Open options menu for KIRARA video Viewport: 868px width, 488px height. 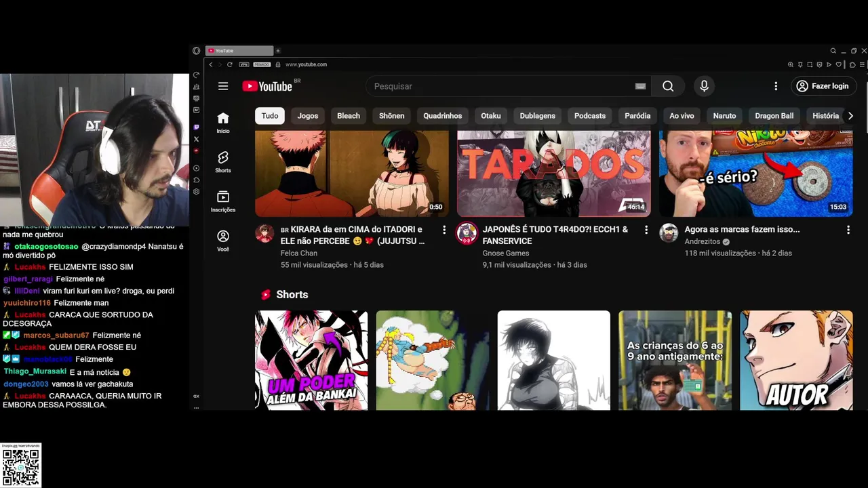pos(444,230)
